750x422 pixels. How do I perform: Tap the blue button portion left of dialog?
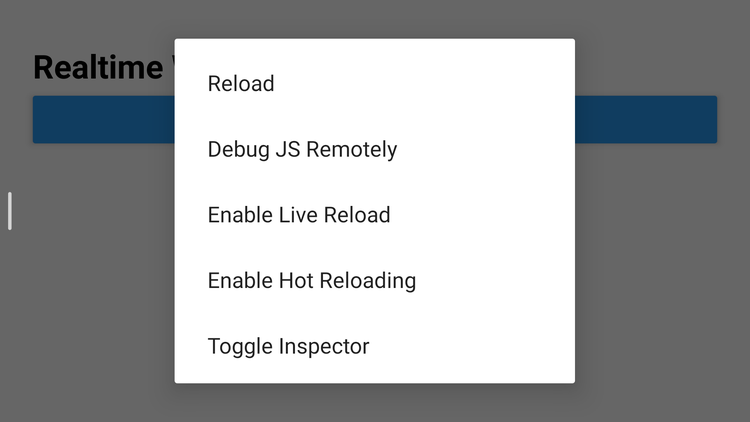(104, 120)
